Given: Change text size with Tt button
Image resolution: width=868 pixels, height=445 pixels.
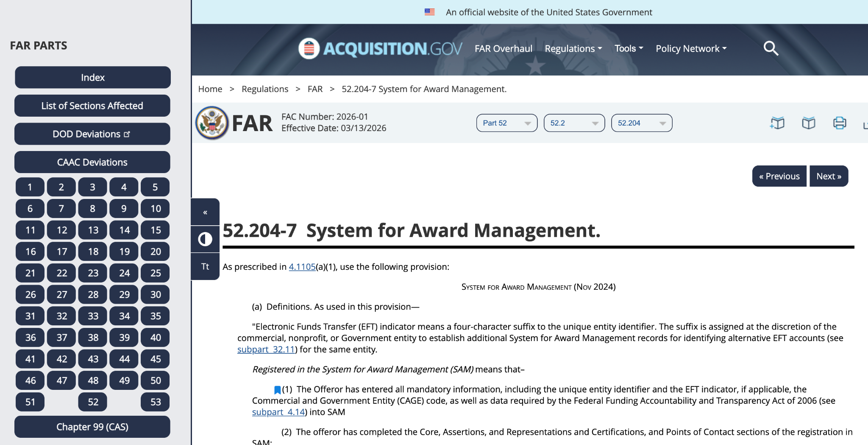Looking at the screenshot, I should 205,266.
